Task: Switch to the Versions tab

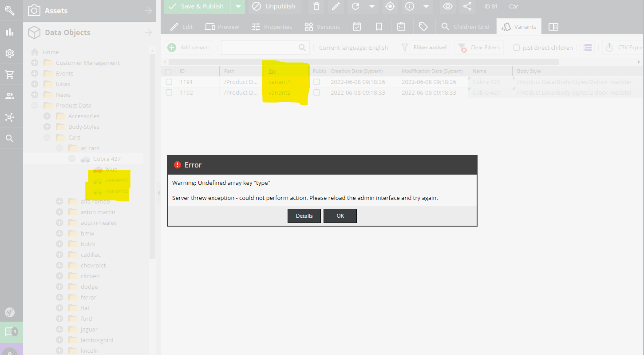Action: tap(322, 27)
